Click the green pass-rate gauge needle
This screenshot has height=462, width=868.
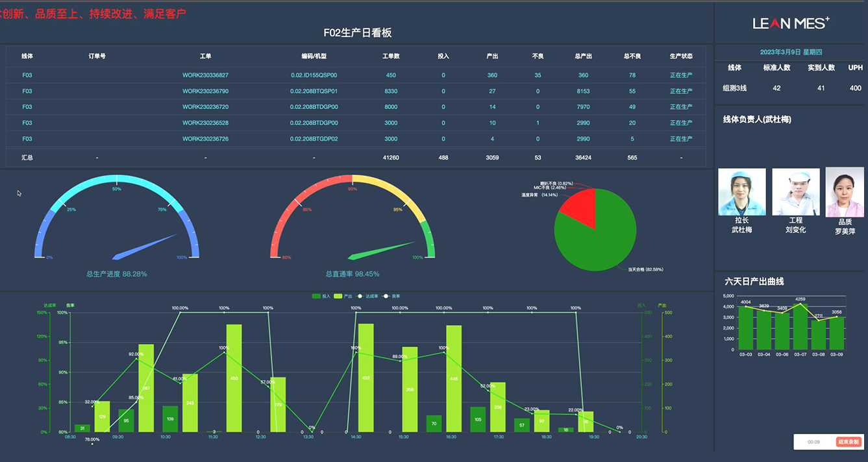(382, 250)
